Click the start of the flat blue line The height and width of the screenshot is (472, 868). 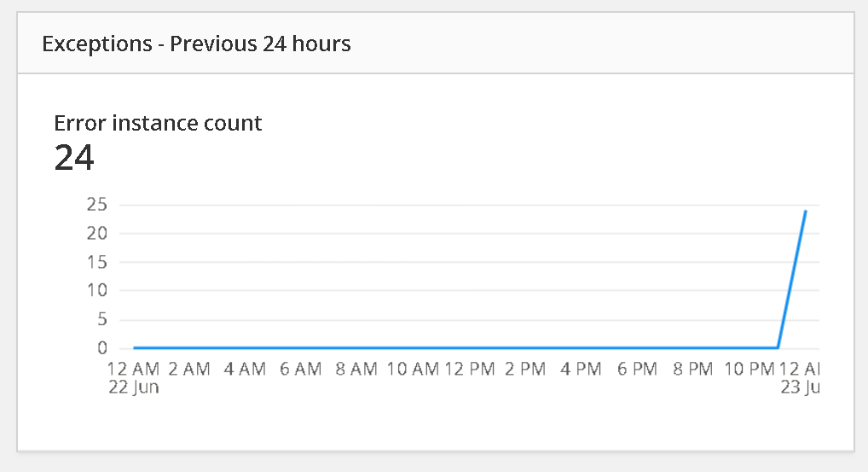(x=135, y=348)
